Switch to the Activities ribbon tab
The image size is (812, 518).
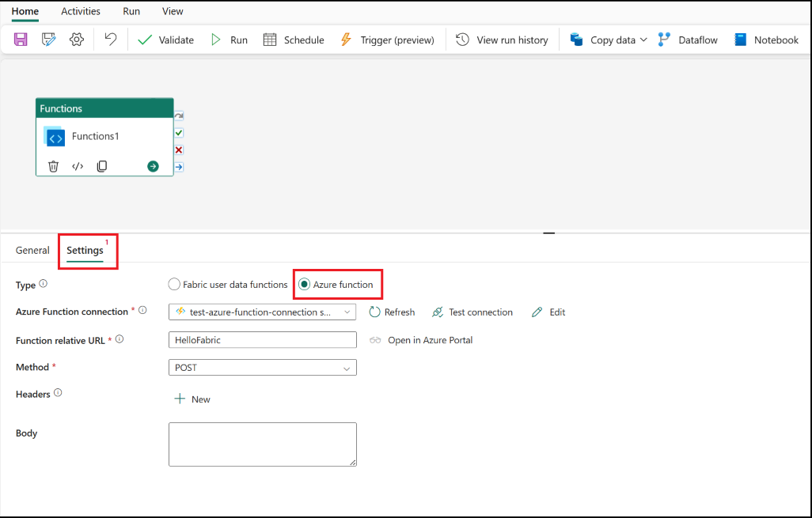80,11
